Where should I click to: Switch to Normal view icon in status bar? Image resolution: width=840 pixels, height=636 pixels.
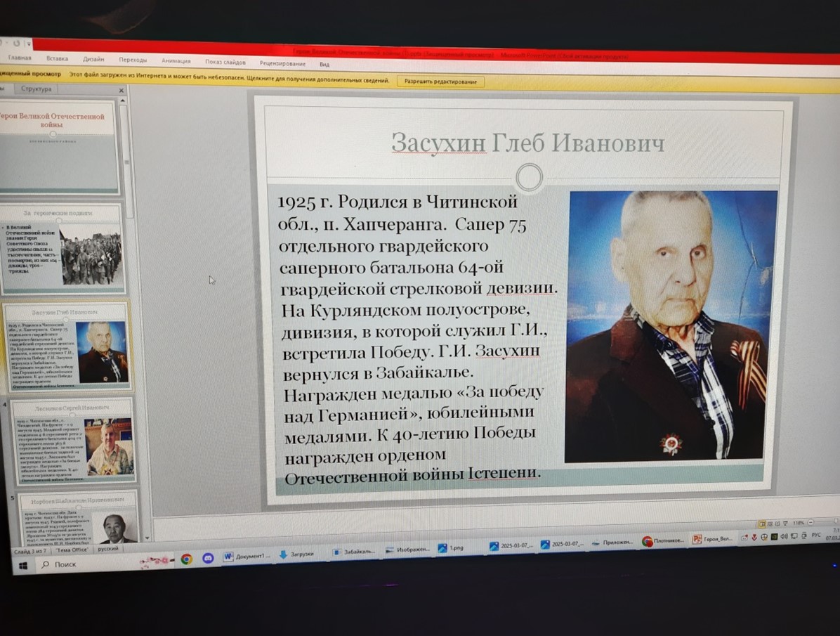coord(762,524)
